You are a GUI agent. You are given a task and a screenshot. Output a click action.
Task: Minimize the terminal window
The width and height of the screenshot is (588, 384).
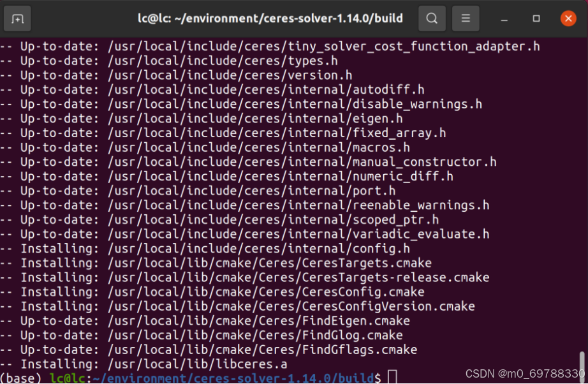coord(504,18)
